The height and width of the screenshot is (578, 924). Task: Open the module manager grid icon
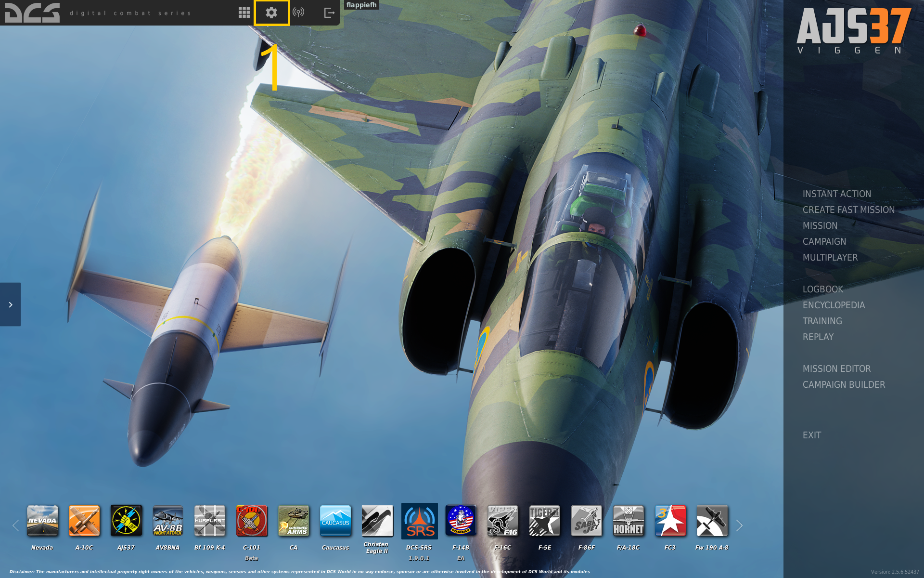[x=244, y=13]
